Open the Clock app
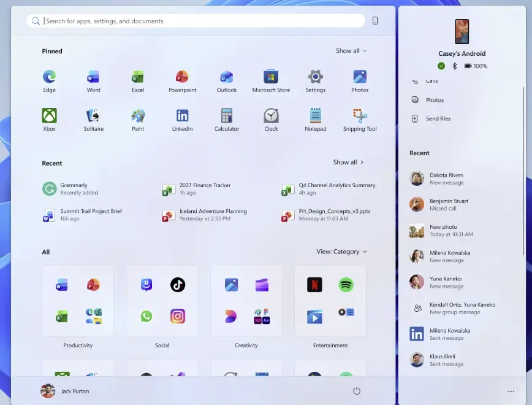 coord(271,120)
